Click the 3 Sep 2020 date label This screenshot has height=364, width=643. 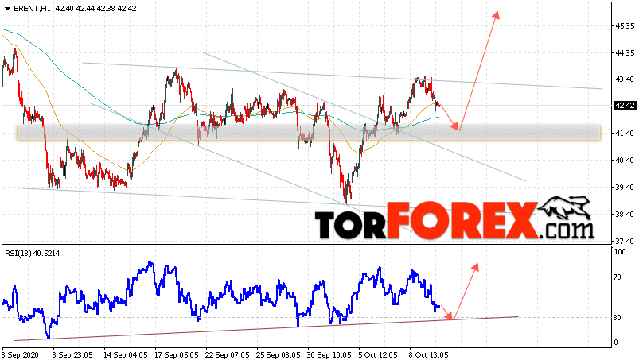(x=20, y=355)
